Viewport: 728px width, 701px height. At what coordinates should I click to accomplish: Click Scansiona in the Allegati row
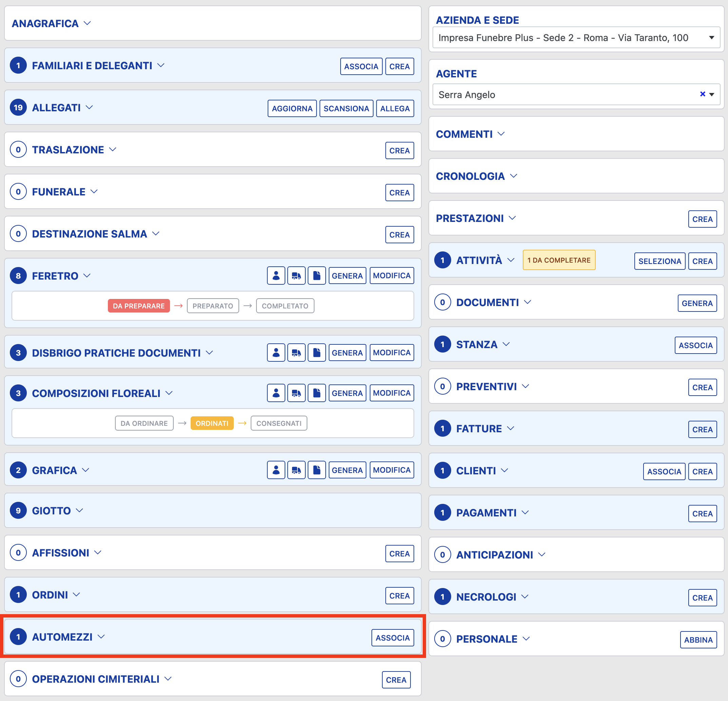click(346, 109)
